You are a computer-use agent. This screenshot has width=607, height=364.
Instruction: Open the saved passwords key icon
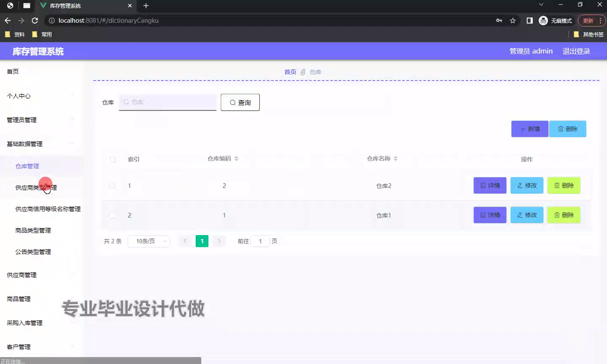point(499,21)
